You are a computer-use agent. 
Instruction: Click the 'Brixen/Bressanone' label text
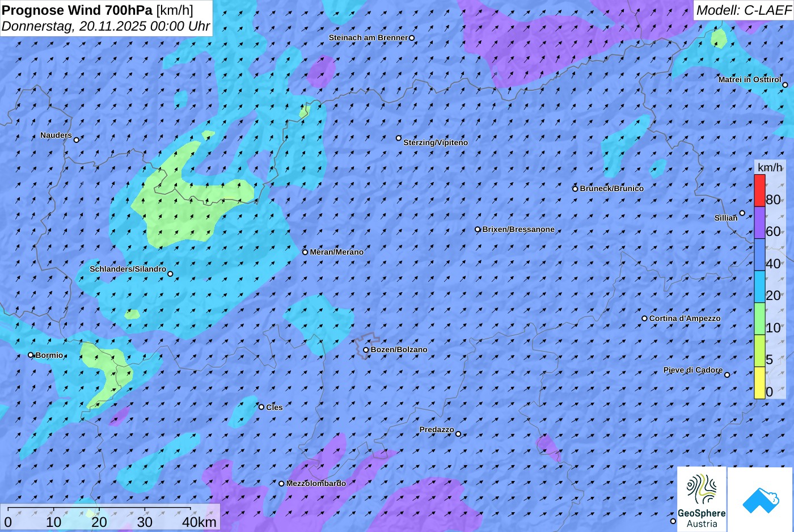(518, 230)
